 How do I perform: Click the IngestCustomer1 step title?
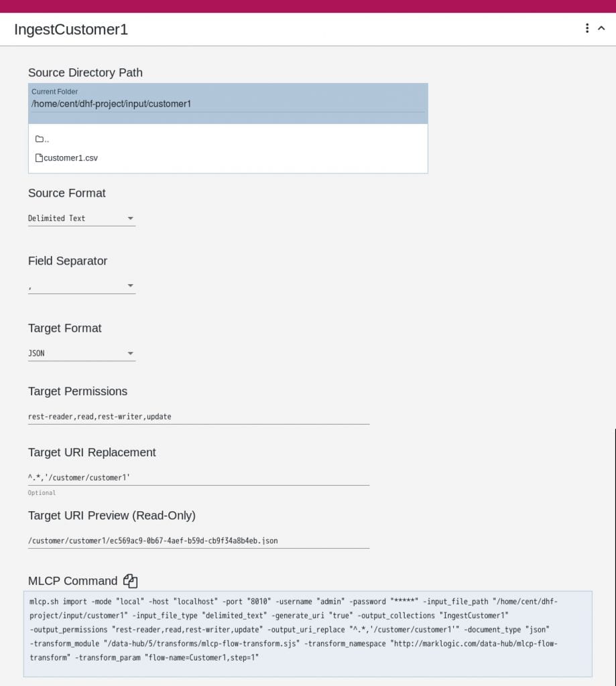[71, 29]
